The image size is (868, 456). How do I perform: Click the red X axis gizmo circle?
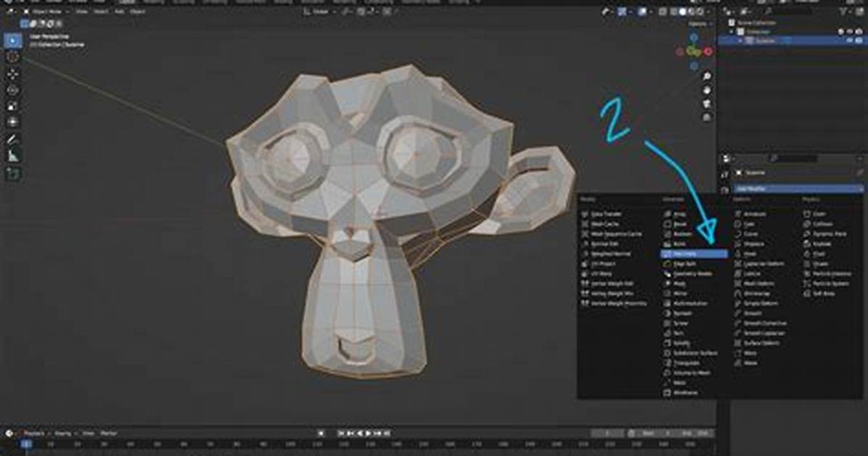coord(708,52)
